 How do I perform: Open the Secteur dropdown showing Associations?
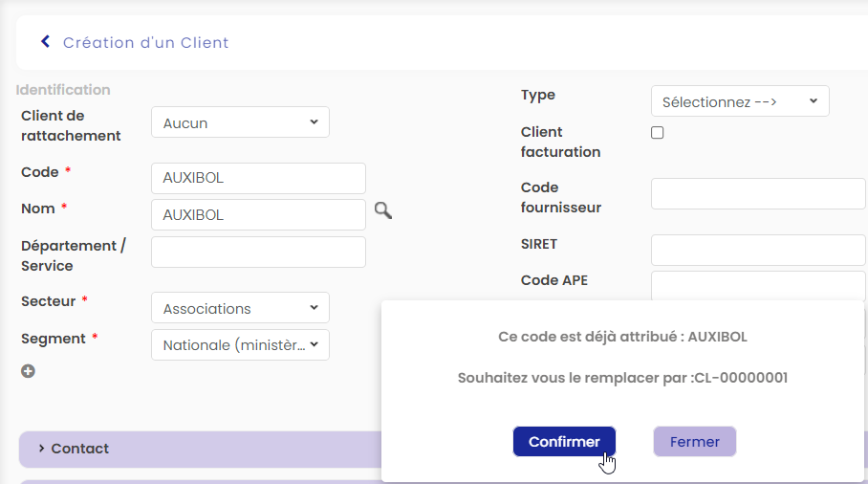[240, 308]
